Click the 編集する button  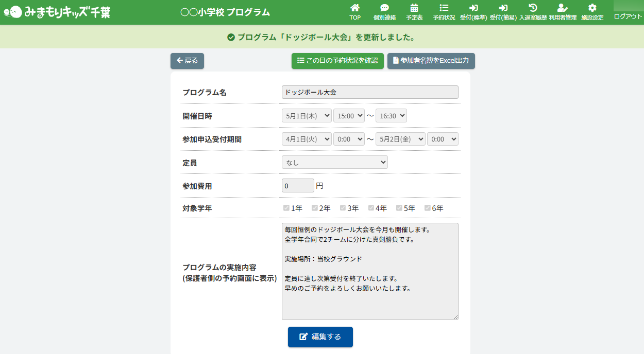click(x=320, y=337)
